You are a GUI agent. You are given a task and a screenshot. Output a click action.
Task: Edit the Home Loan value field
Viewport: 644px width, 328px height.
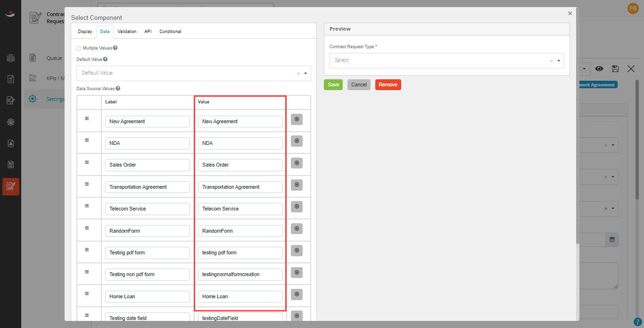240,296
